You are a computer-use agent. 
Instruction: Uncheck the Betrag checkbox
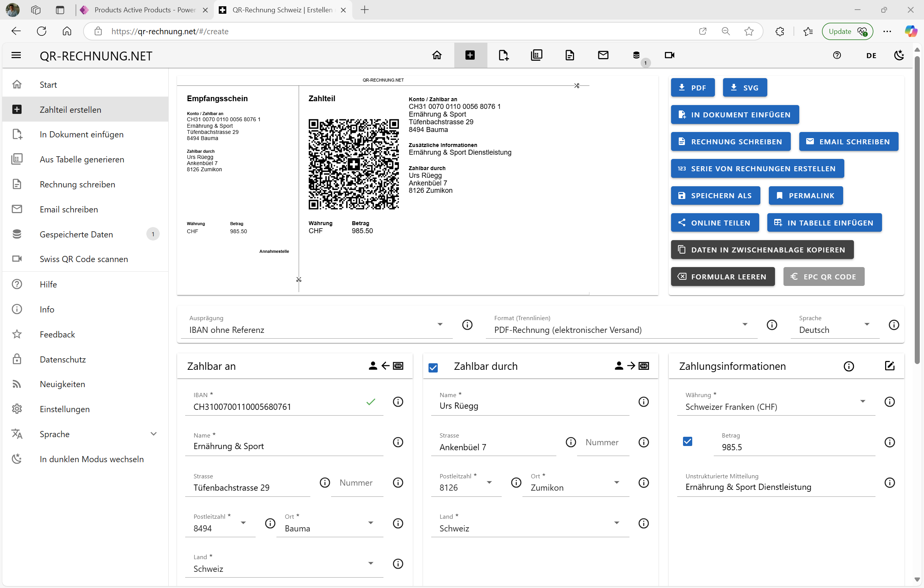tap(688, 442)
